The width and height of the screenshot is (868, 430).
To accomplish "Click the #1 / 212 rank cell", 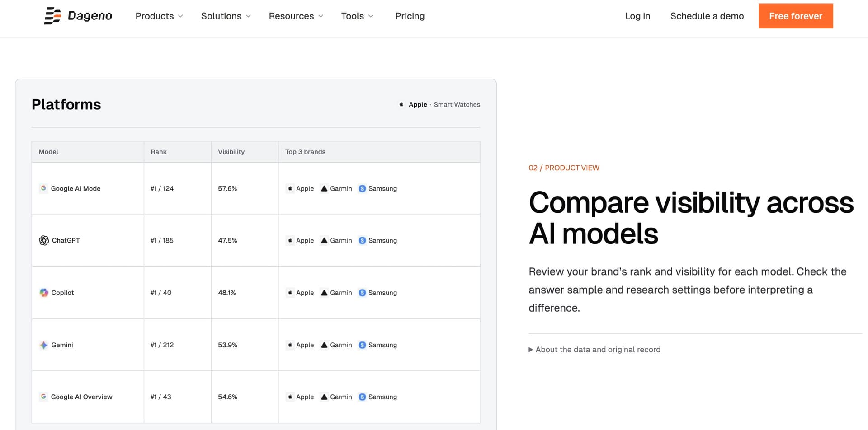I will (x=162, y=345).
